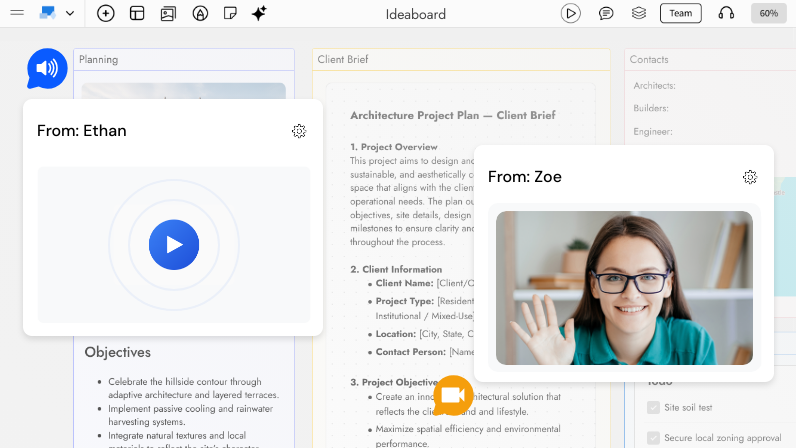Click the Site soil test label
The width and height of the screenshot is (796, 448).
(688, 407)
